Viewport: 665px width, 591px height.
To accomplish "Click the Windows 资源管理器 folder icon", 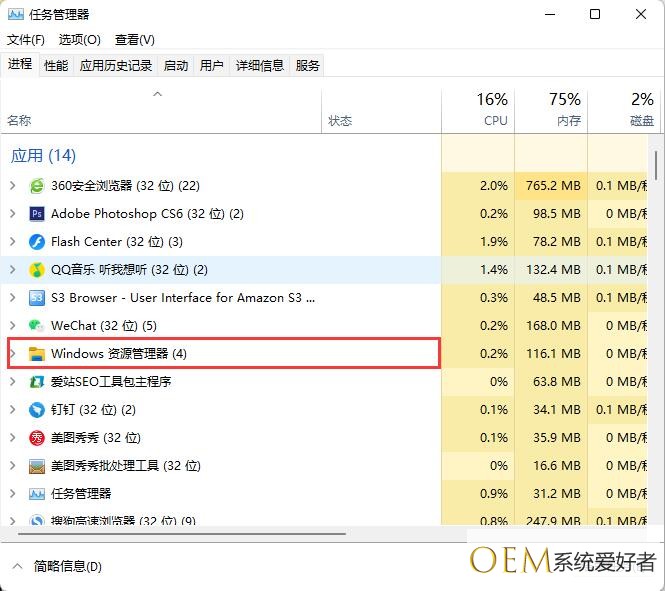I will [37, 354].
